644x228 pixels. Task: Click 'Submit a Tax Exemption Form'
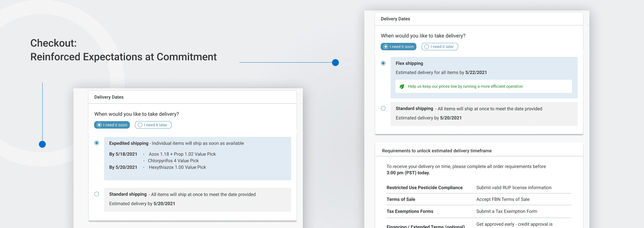[x=507, y=211]
